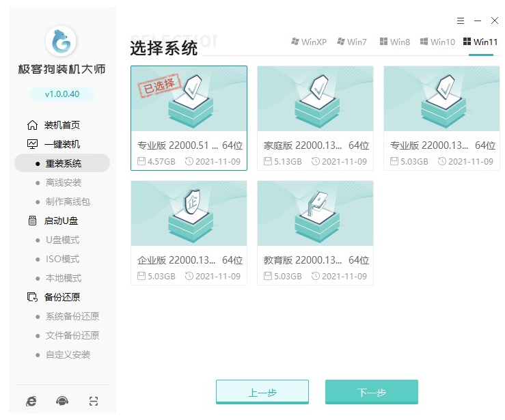Viewport: 505px width, 420px height.
Task: Open customer service headset icon
Action: [x=62, y=402]
